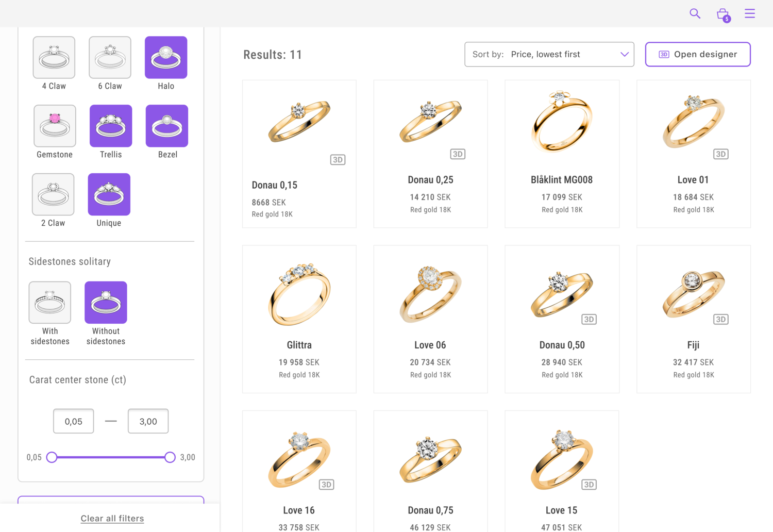The width and height of the screenshot is (773, 532).
Task: Open the shopping bag cart
Action: tap(722, 14)
